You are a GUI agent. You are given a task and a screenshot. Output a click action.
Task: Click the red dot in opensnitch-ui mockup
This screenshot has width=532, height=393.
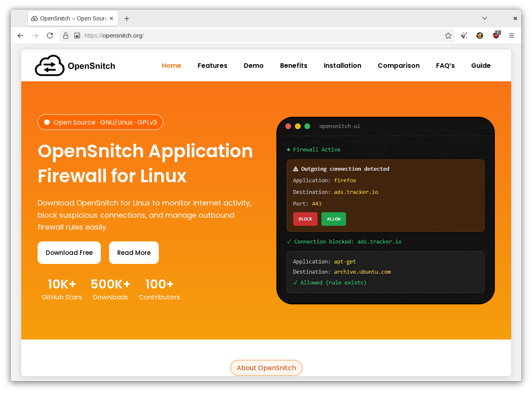288,126
